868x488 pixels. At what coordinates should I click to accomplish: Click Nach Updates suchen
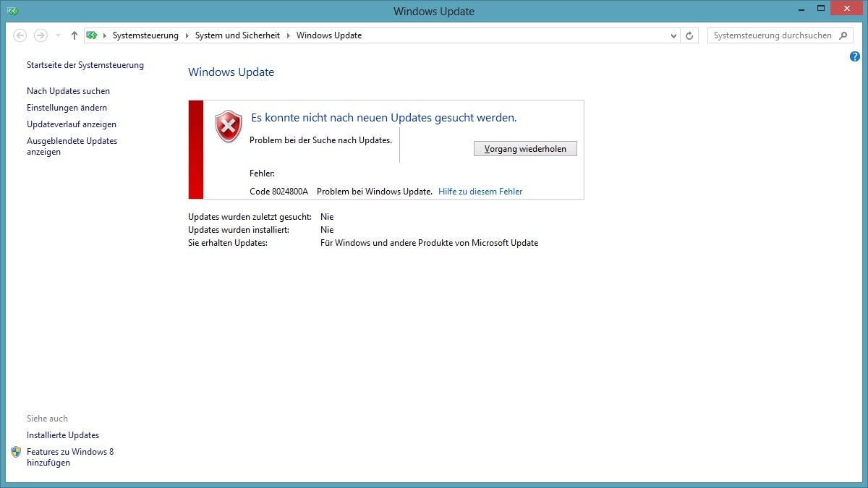pos(69,91)
